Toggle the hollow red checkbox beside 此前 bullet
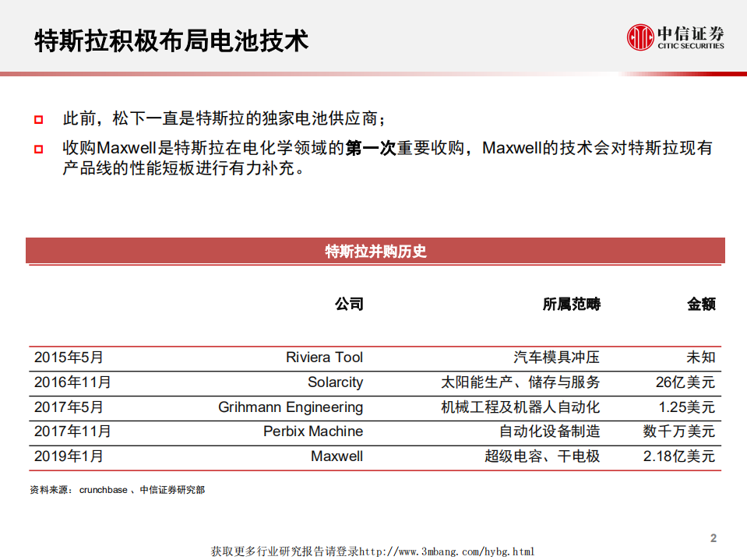The image size is (747, 560). pyautogui.click(x=37, y=119)
